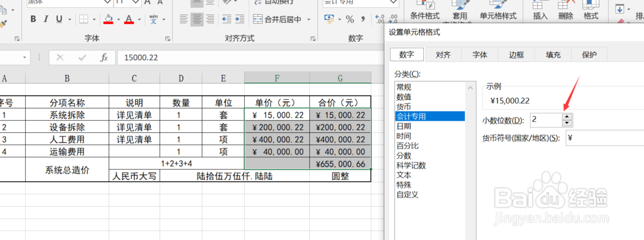644x240 pixels.
Task: Open the Name Box dropdown
Action: coord(24,57)
